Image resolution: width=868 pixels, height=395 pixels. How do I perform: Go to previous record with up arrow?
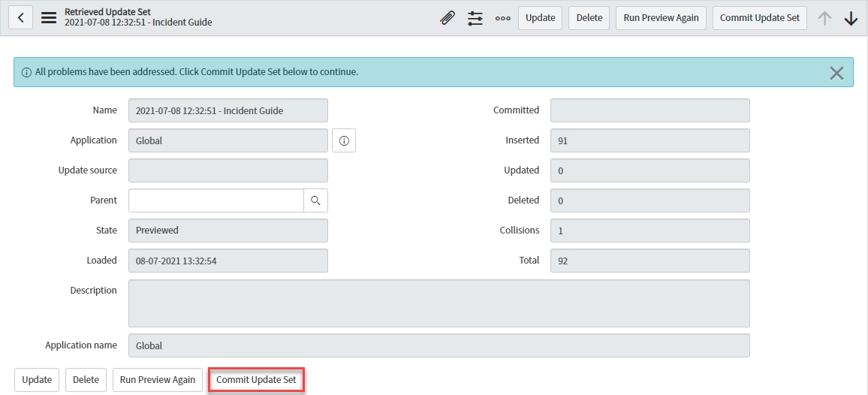[824, 19]
